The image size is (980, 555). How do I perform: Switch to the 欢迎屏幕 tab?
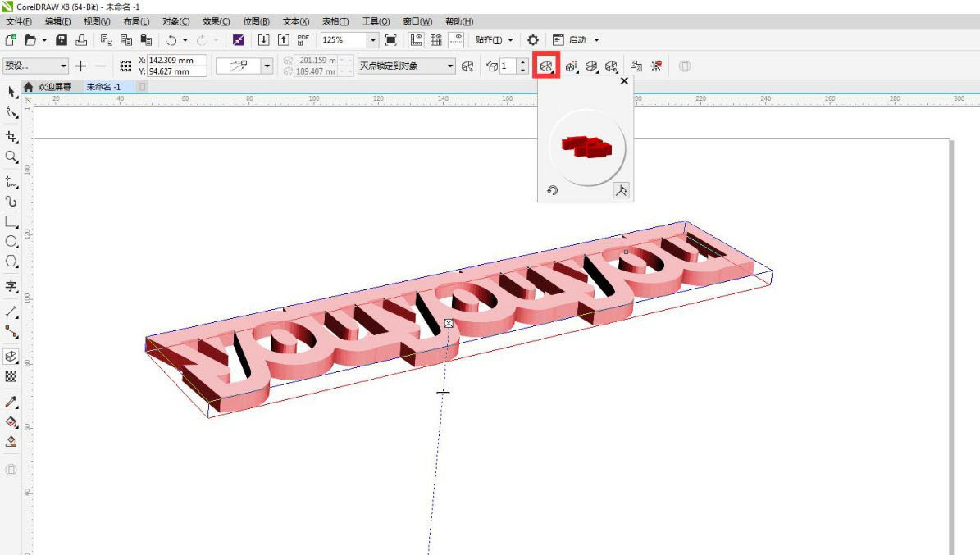pyautogui.click(x=54, y=87)
